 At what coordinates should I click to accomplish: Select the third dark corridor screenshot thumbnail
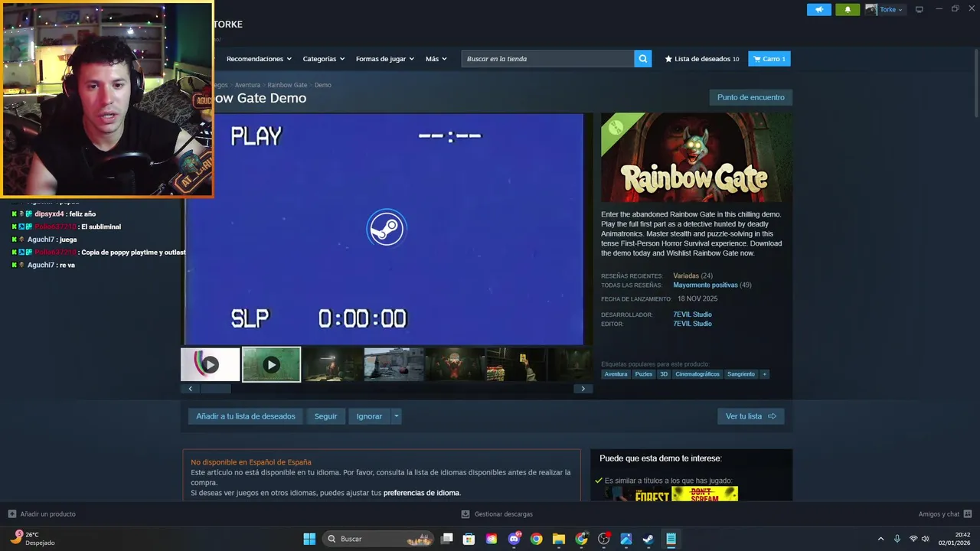tap(332, 364)
